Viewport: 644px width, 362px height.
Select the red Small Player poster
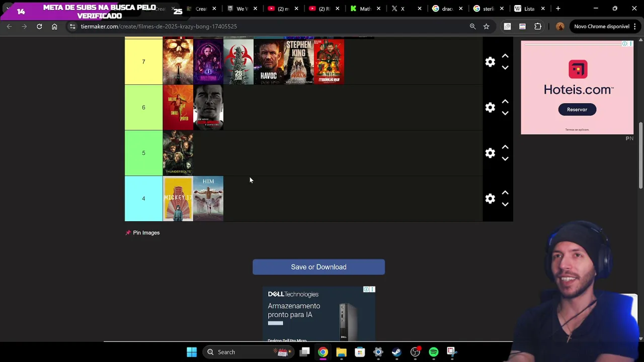(178, 107)
